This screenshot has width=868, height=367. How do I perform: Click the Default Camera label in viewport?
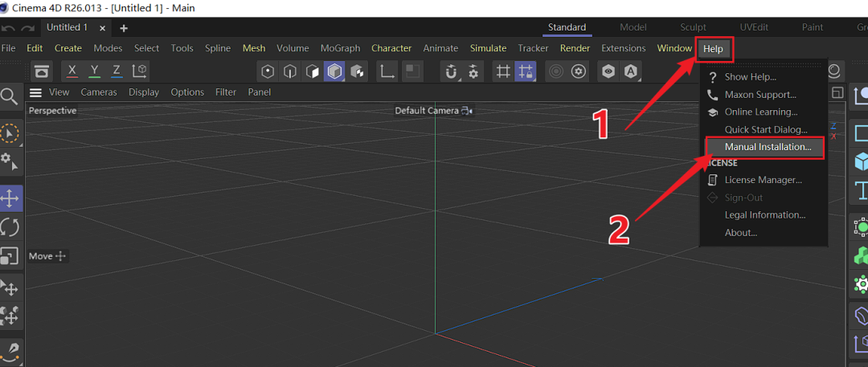tap(427, 111)
